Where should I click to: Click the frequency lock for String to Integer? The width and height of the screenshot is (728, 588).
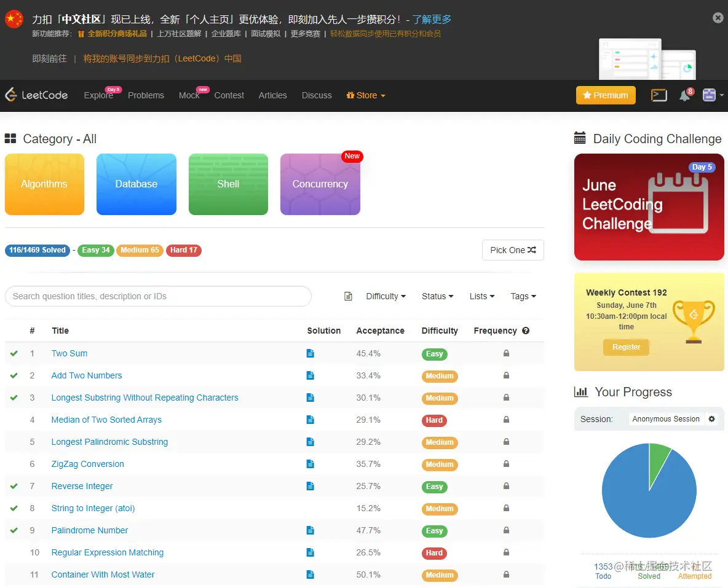click(506, 508)
